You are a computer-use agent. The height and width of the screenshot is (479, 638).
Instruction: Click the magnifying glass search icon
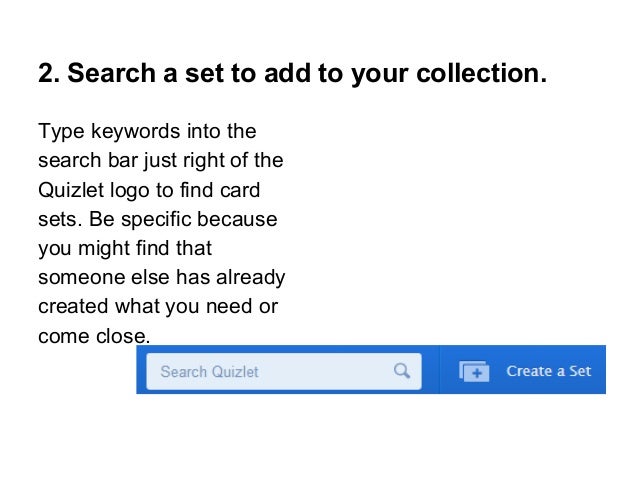pos(402,371)
